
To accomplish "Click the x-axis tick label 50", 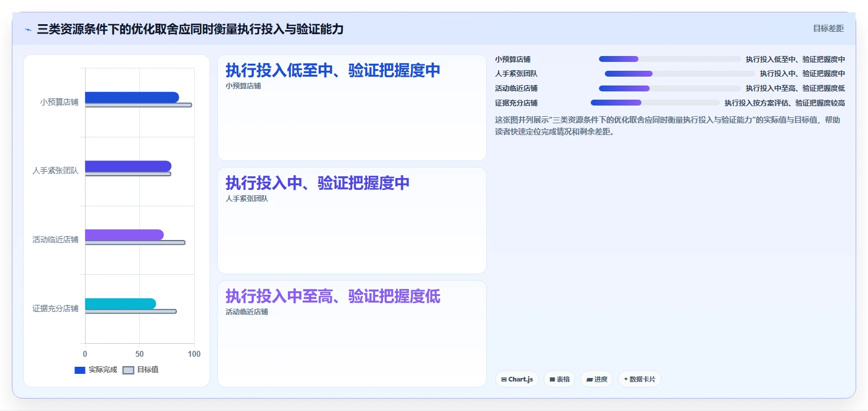I will pos(140,354).
